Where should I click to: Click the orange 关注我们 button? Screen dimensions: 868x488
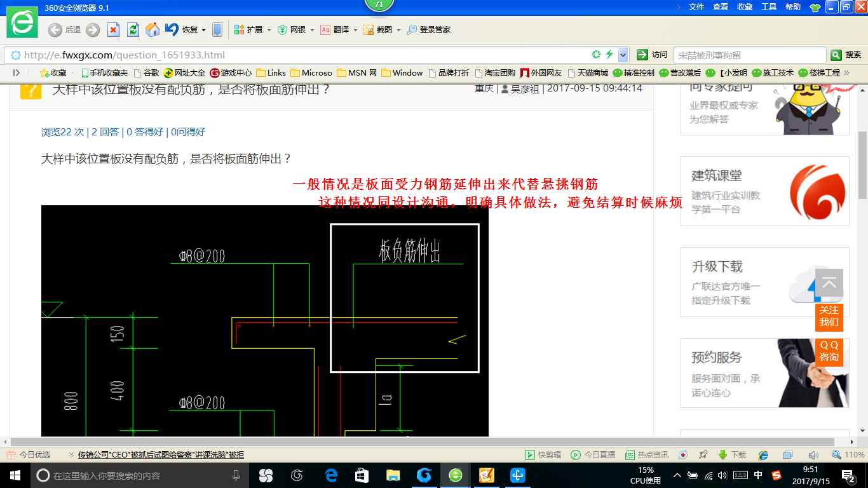pyautogui.click(x=829, y=316)
